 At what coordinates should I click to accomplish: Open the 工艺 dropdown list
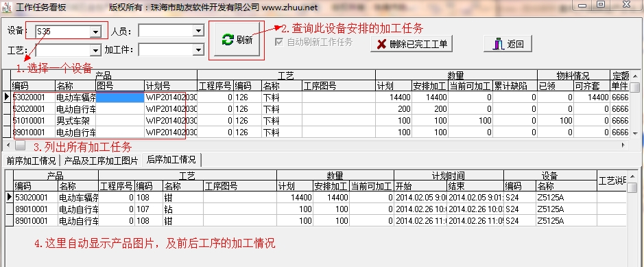coord(95,50)
